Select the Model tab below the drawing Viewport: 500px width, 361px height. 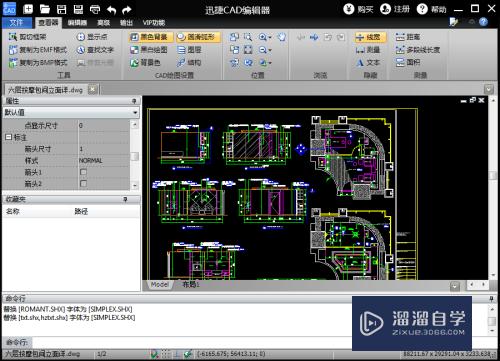click(x=159, y=284)
